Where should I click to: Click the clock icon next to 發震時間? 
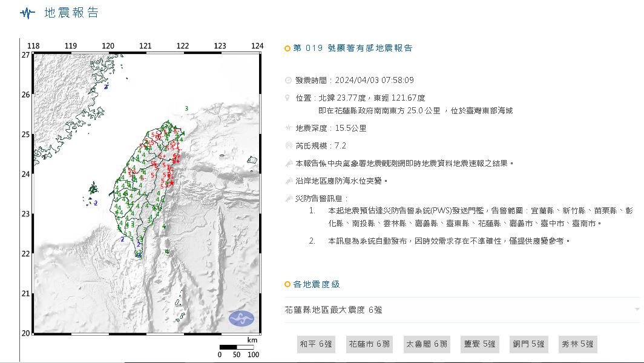coord(287,81)
